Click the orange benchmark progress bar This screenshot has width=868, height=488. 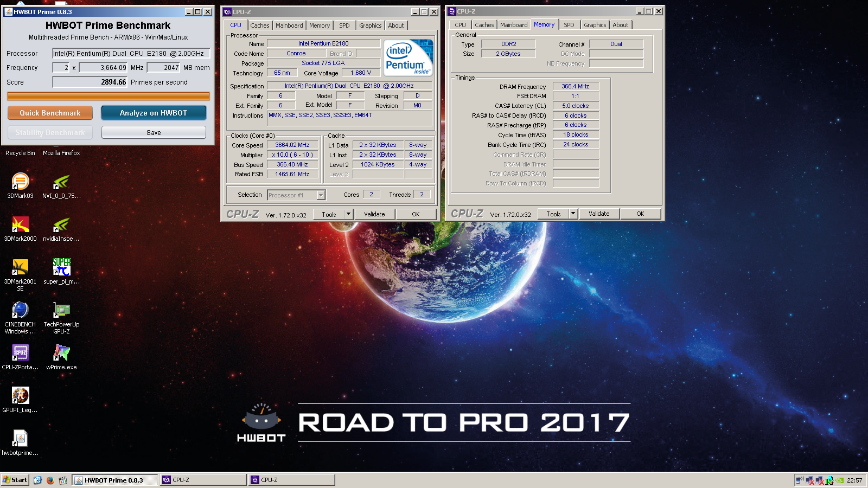[x=108, y=96]
